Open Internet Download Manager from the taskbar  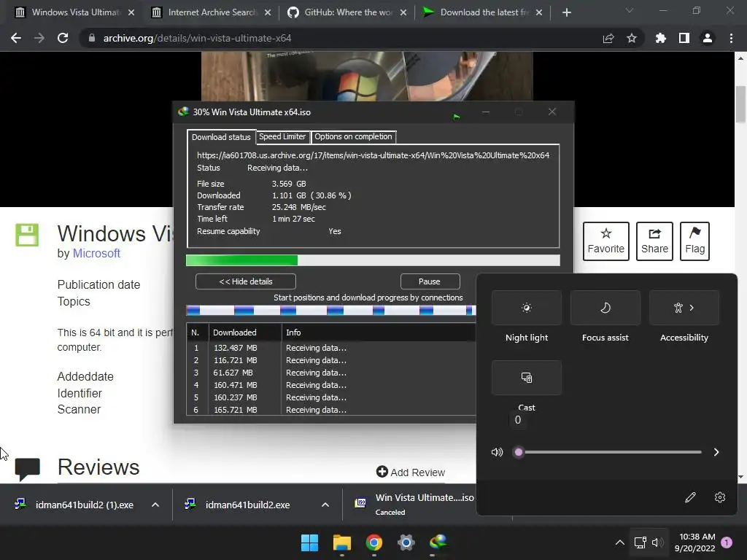pos(438,542)
